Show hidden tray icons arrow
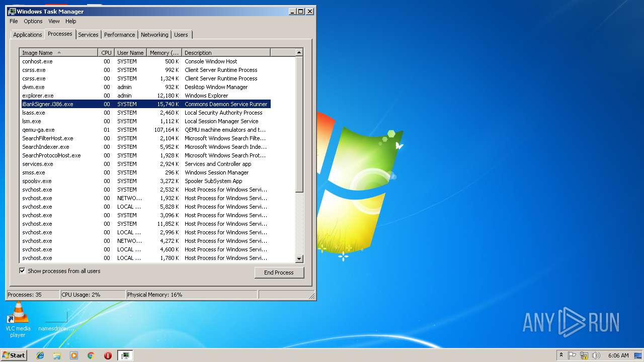Image resolution: width=644 pixels, height=362 pixels. [x=561, y=355]
